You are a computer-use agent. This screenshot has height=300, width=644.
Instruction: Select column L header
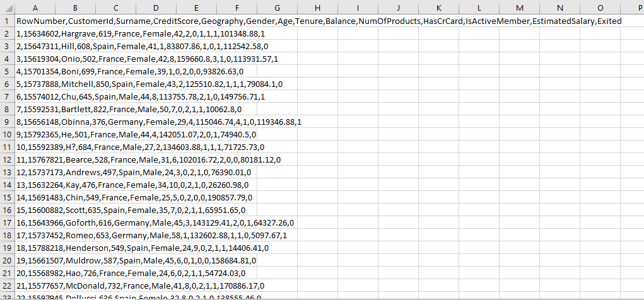click(479, 8)
